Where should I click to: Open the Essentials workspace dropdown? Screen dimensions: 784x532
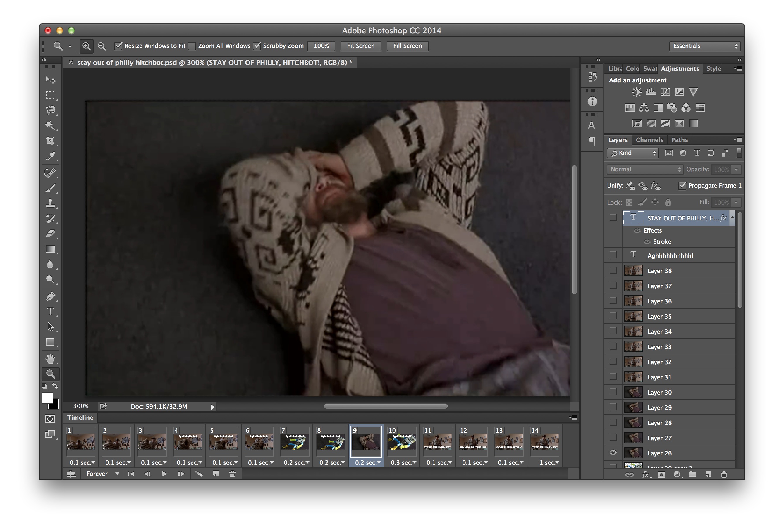tap(705, 46)
